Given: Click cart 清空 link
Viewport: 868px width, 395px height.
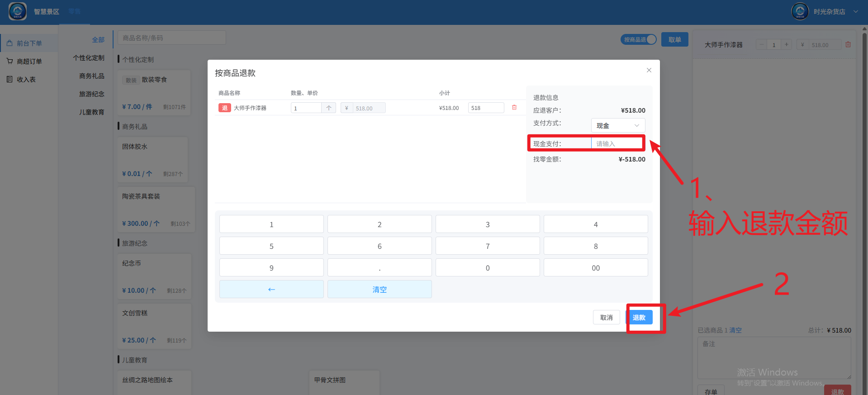Looking at the screenshot, I should tap(735, 330).
